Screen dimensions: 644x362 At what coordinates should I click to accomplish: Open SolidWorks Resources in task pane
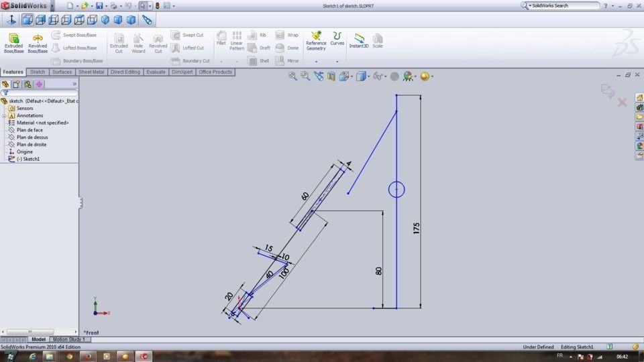coord(639,98)
